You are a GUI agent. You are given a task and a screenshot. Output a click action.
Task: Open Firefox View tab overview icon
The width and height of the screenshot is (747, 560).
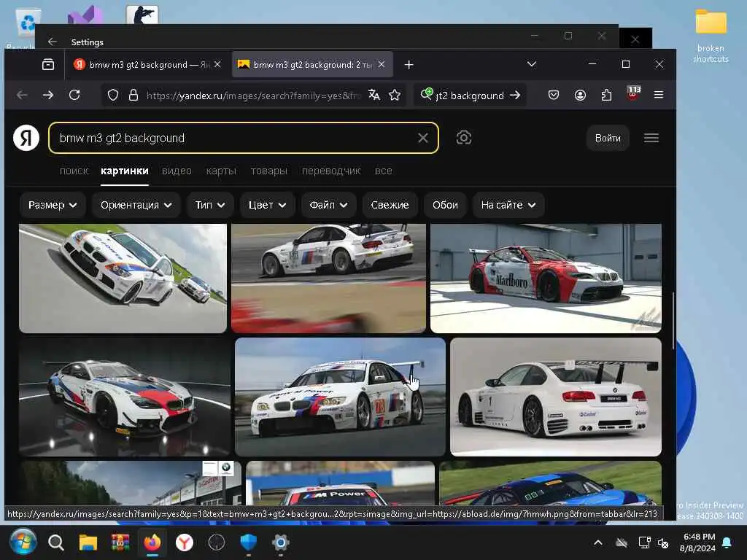click(x=48, y=64)
